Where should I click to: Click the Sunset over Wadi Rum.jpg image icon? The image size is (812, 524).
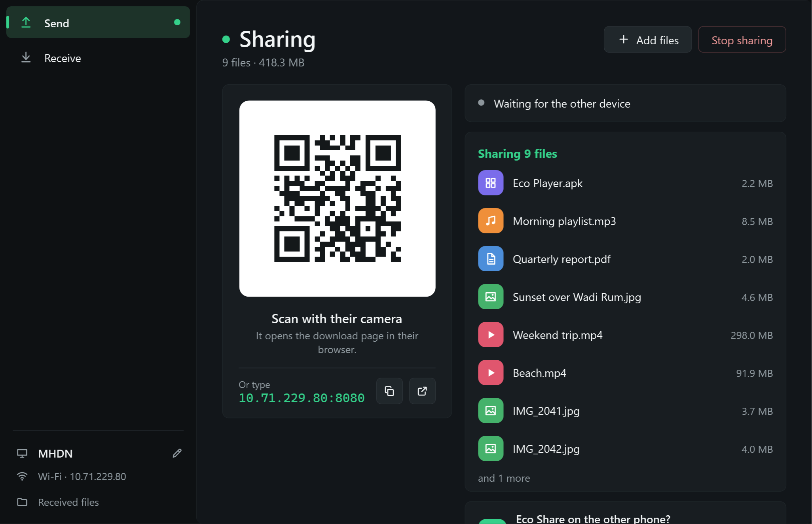pyautogui.click(x=491, y=297)
